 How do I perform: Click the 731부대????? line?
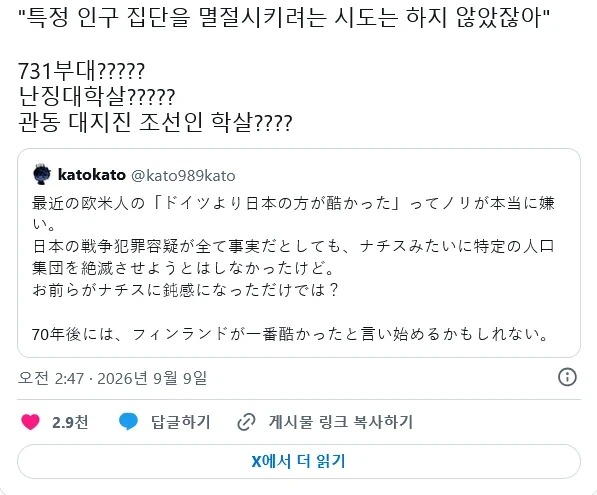tap(81, 71)
